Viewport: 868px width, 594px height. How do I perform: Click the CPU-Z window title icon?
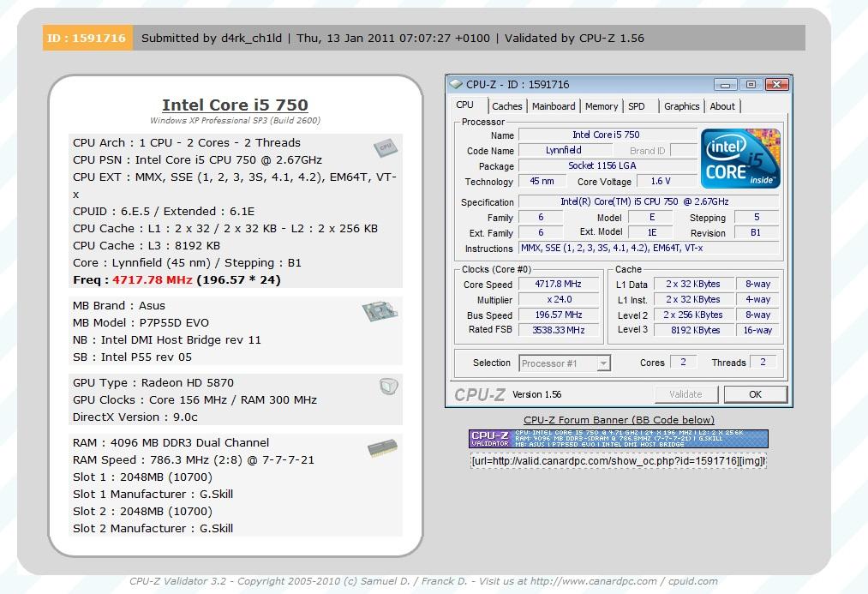click(x=456, y=84)
